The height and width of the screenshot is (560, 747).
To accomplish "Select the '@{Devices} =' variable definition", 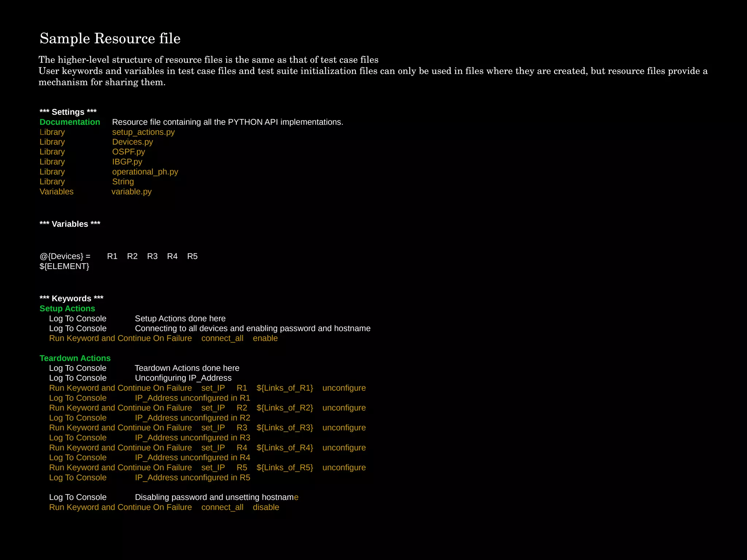I will point(65,256).
